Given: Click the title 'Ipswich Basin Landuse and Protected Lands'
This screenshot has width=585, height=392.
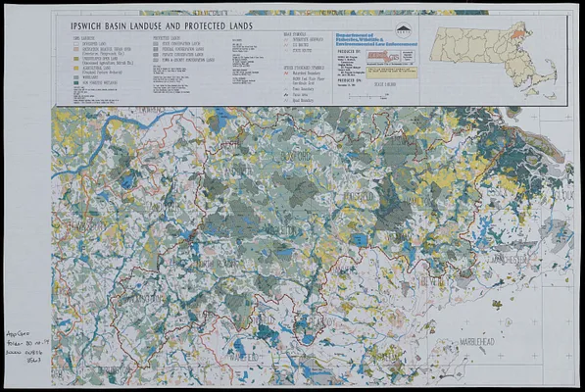Looking at the screenshot, I should [x=162, y=26].
